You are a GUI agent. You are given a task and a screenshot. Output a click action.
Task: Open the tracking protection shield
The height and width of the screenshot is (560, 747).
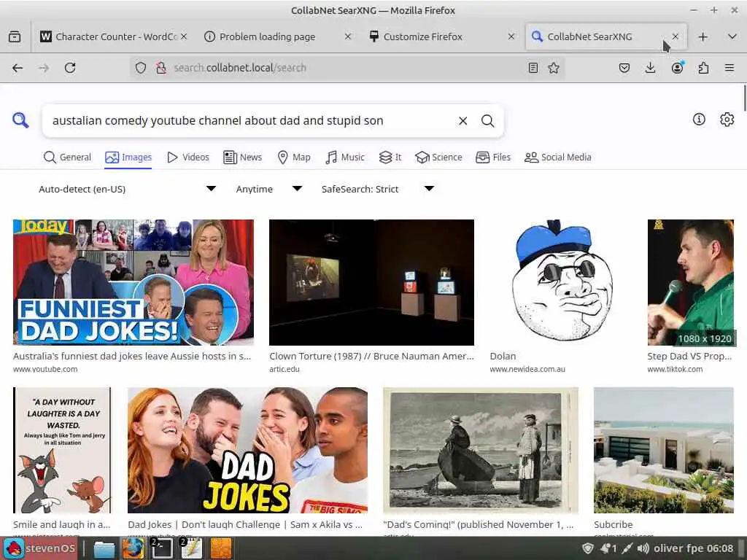pos(141,68)
